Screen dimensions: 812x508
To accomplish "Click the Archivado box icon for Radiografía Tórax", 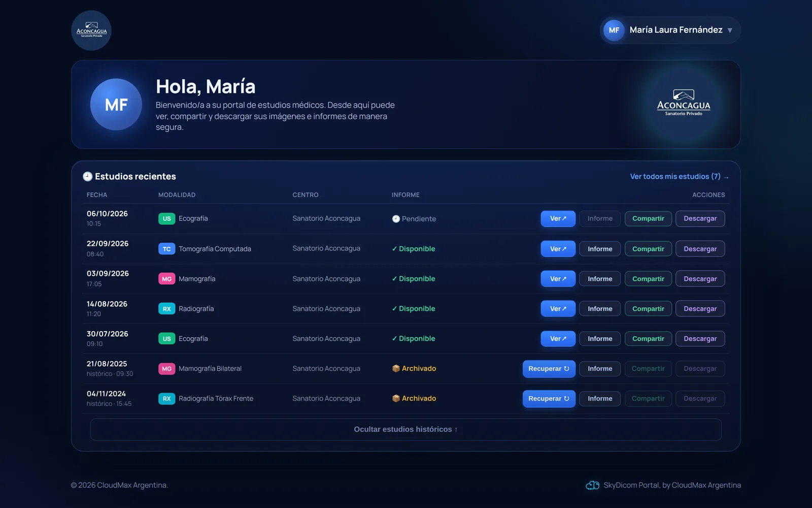I will coord(396,399).
